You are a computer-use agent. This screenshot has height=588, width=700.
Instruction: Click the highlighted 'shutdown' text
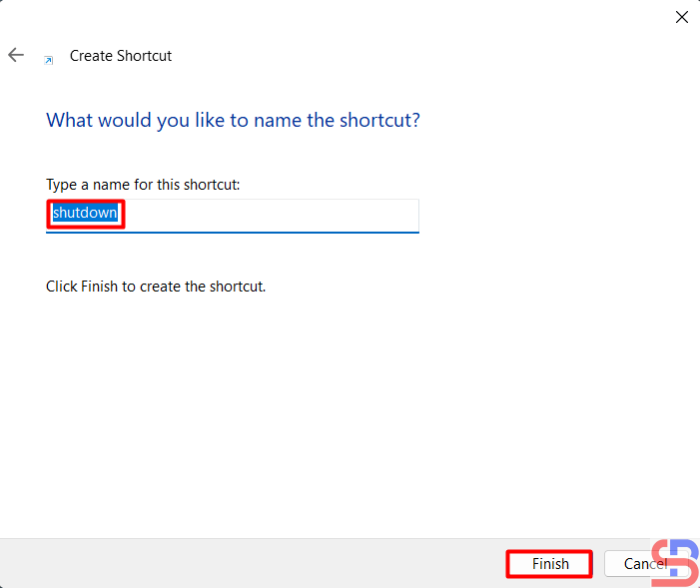85,214
